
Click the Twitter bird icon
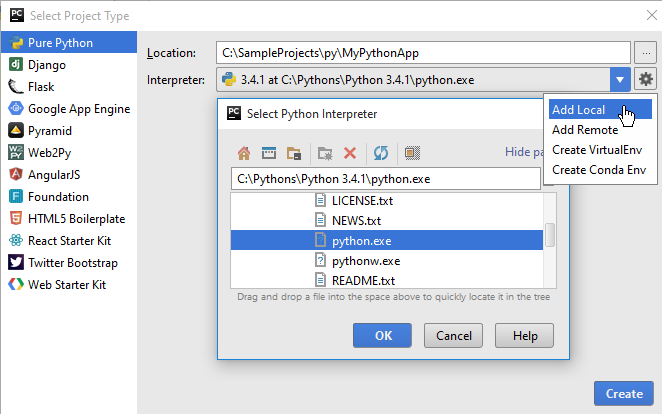pyautogui.click(x=16, y=262)
